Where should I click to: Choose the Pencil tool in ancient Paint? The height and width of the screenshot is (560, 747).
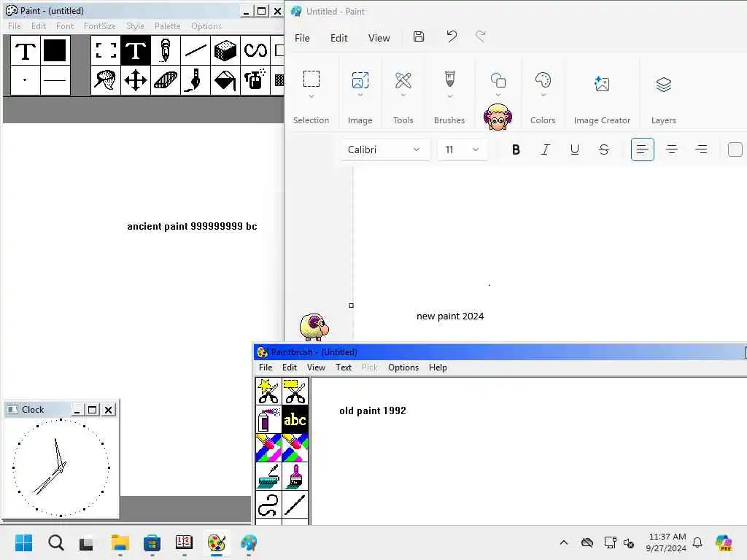click(166, 50)
